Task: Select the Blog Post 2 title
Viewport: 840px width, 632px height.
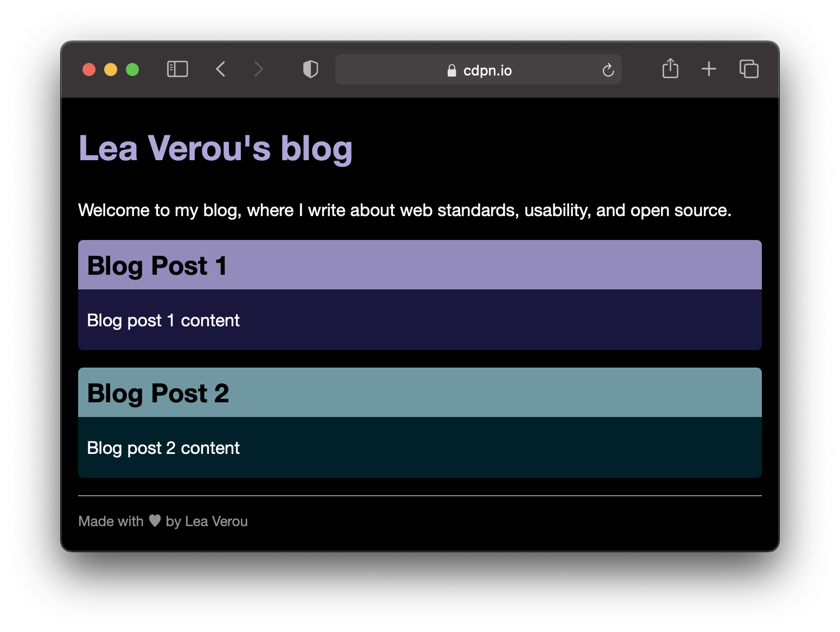Action: point(158,394)
